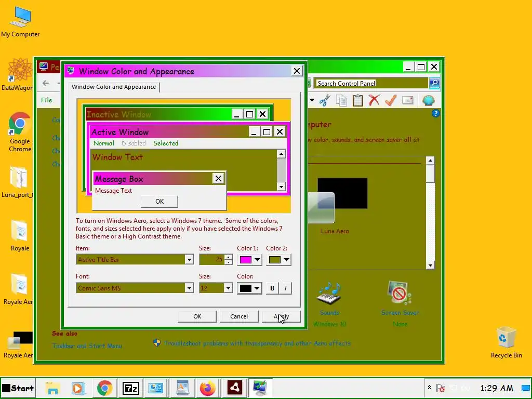Click the dark red Adobe-style taskbar icon
The image size is (532, 399).
[234, 388]
